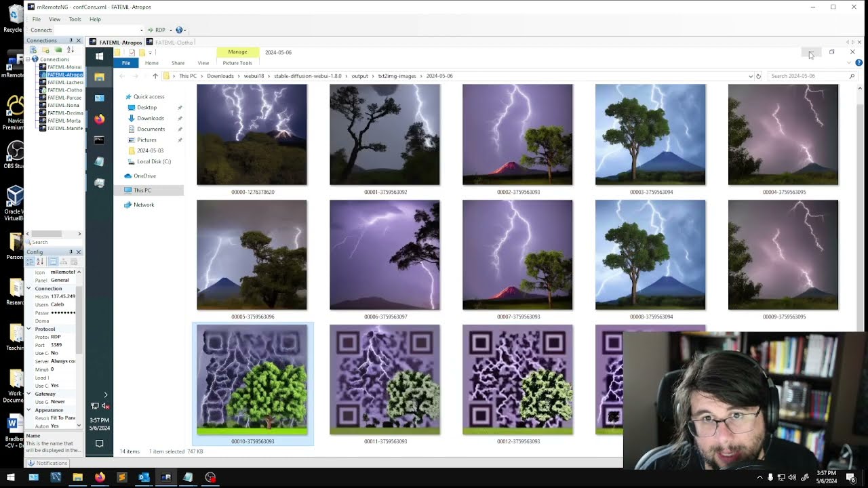The width and height of the screenshot is (868, 488).
Task: Open mRemoteNG File menu
Action: 37,19
